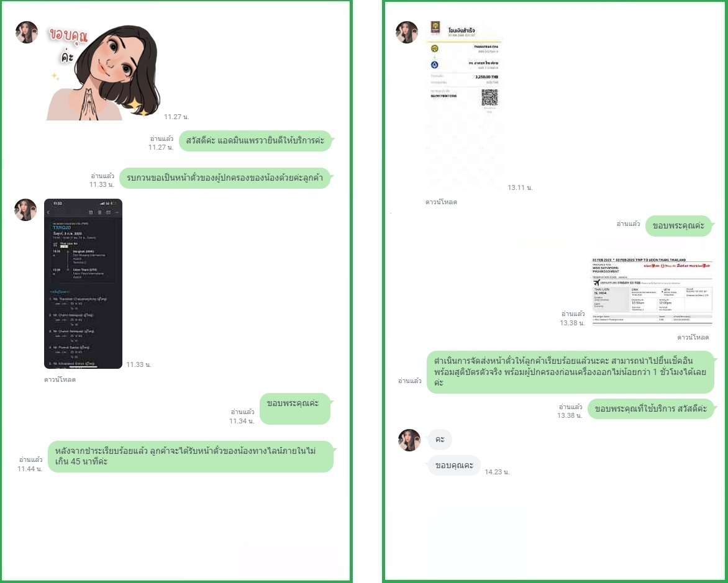This screenshot has height=583, width=728.
Task: Select the short คะ reply bubble
Action: pos(440,439)
